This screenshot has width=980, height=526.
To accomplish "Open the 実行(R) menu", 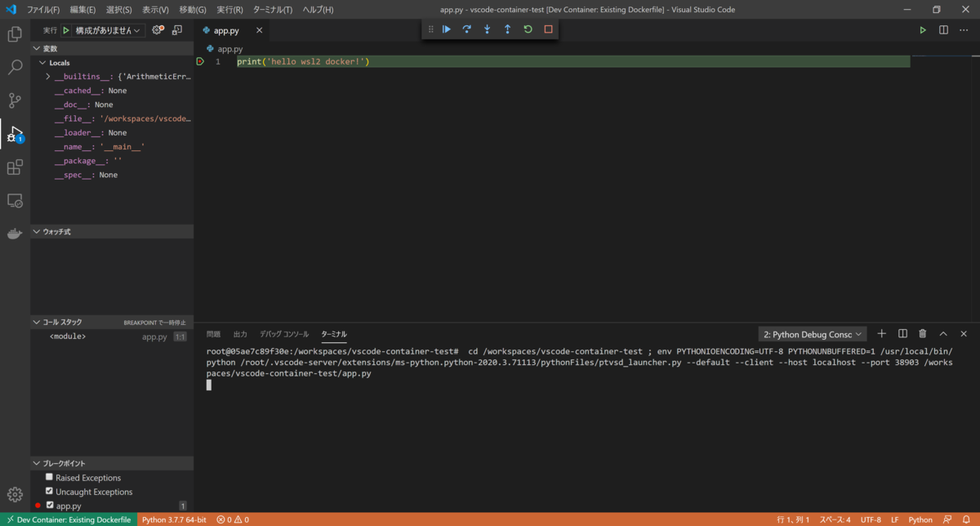I will 229,10.
